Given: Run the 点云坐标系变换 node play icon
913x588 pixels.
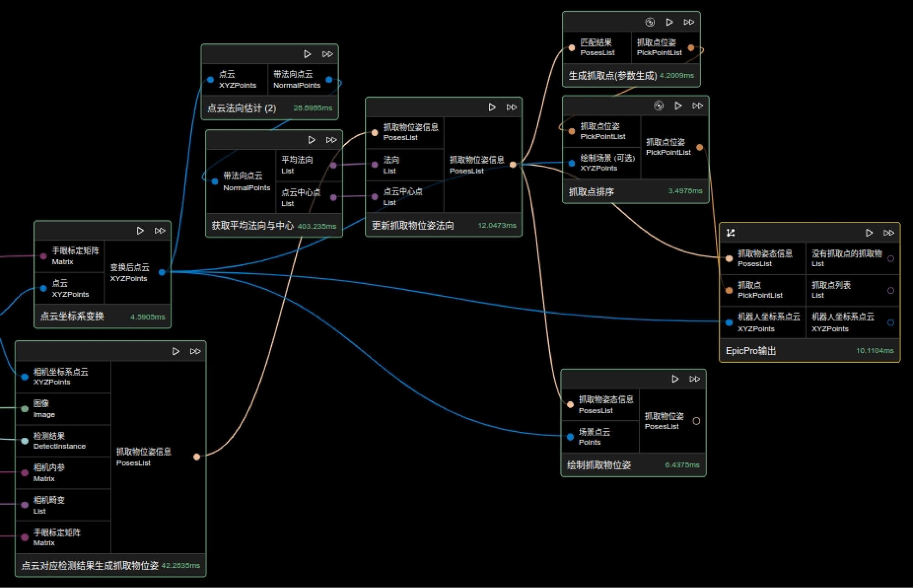Looking at the screenshot, I should [140, 231].
